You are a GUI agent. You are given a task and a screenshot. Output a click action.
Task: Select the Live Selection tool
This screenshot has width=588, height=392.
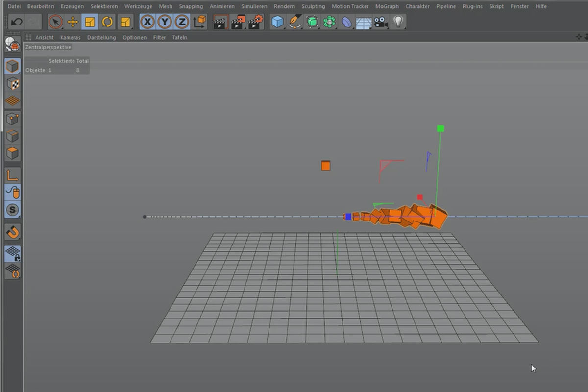(55, 22)
